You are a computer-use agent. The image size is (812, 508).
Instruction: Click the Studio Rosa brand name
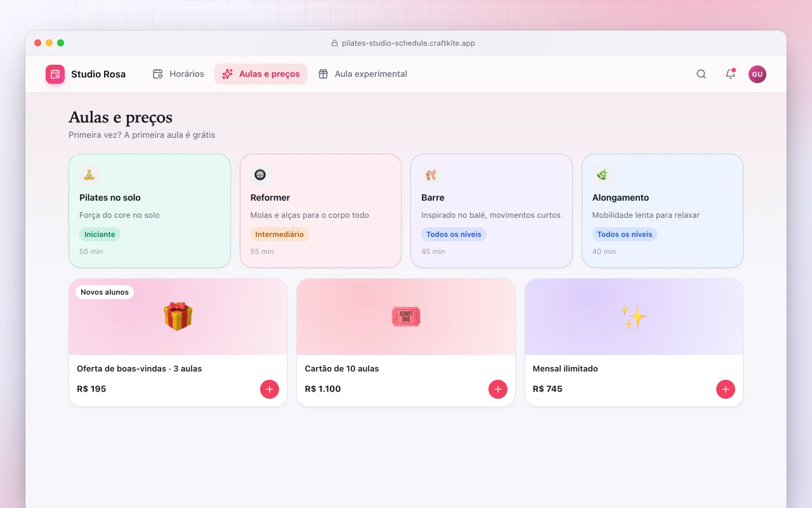coord(98,74)
